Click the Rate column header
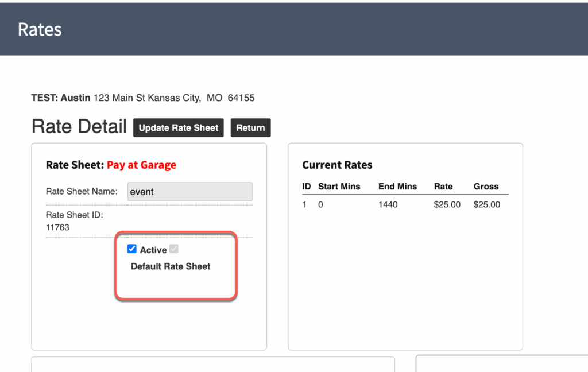This screenshot has height=372, width=588. click(x=443, y=187)
